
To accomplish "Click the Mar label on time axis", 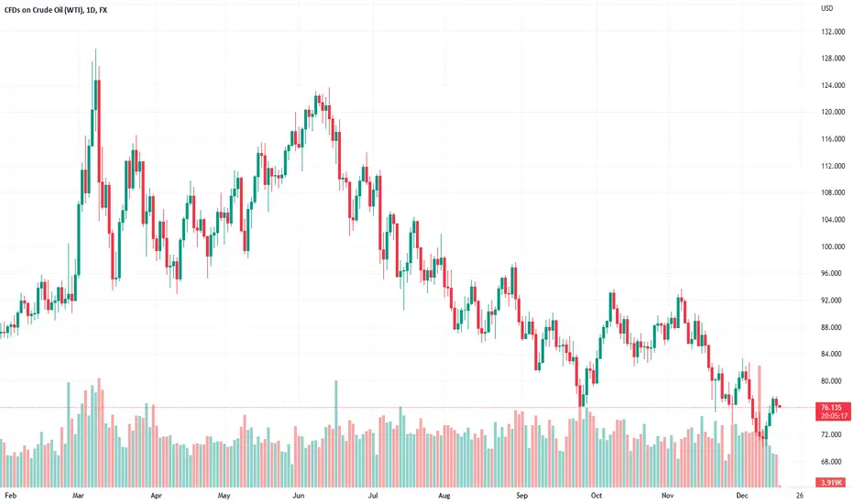I will click(79, 495).
